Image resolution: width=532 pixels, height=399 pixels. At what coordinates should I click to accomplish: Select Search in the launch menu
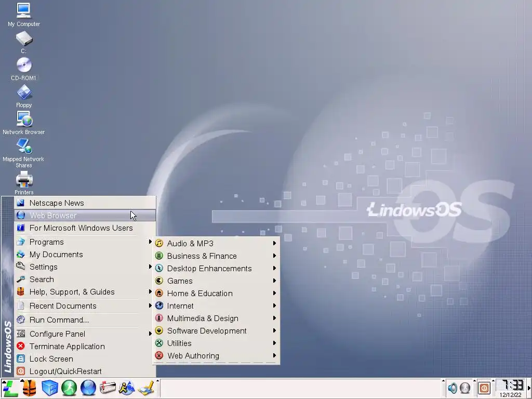click(x=85, y=280)
